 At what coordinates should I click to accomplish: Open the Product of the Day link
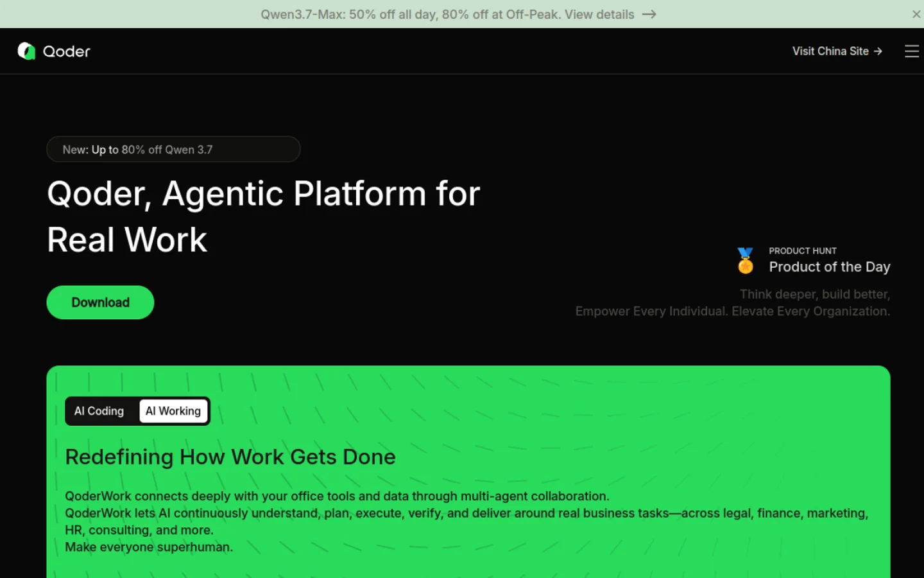pyautogui.click(x=830, y=267)
